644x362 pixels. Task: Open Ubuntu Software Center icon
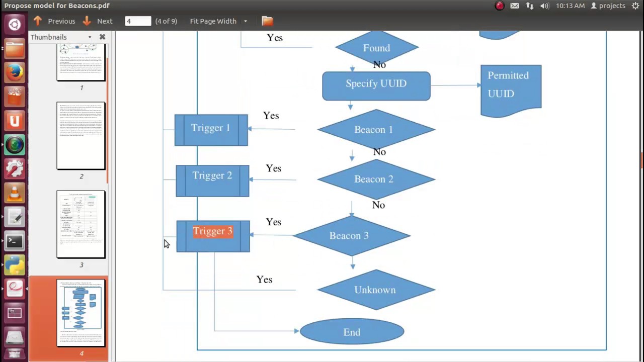[x=14, y=97]
